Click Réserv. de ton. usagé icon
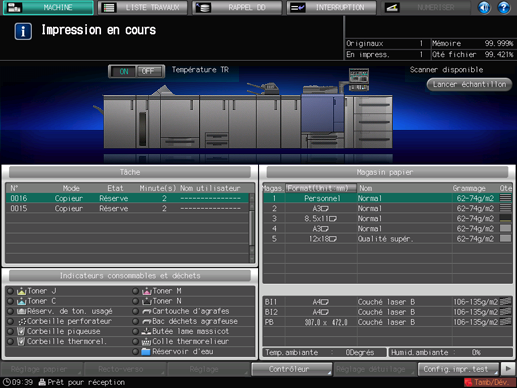This screenshot has width=517, height=388. tap(21, 311)
